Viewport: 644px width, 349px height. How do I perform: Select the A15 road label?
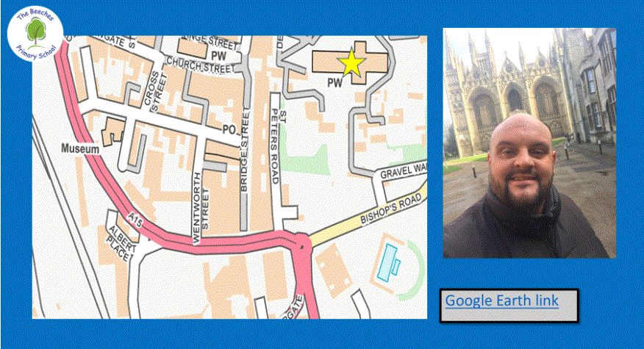(x=135, y=219)
